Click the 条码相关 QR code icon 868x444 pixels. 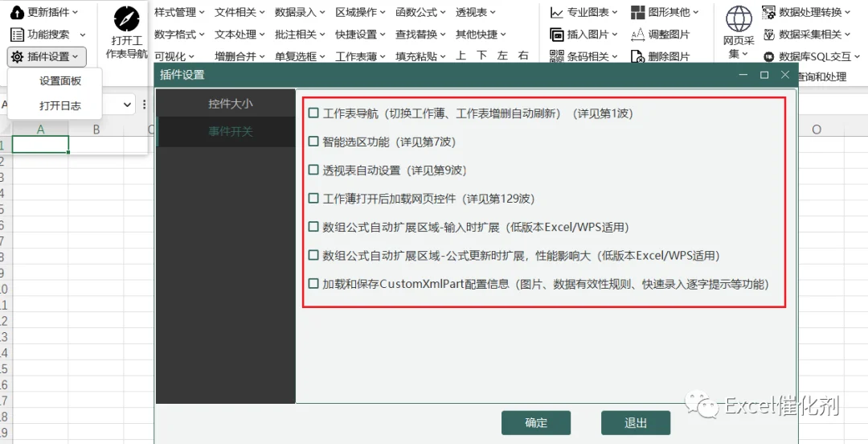(x=557, y=56)
